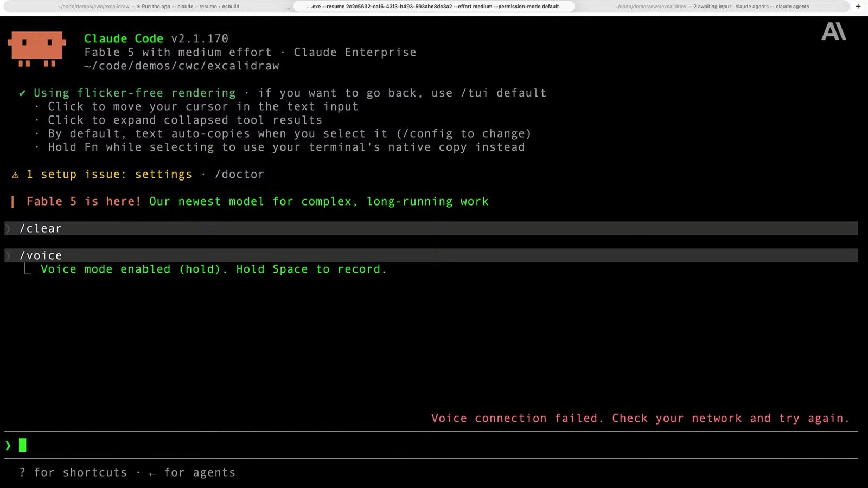Click the green prompt chevron in the input line
Image resolution: width=868 pixels, height=488 pixels.
click(x=8, y=446)
